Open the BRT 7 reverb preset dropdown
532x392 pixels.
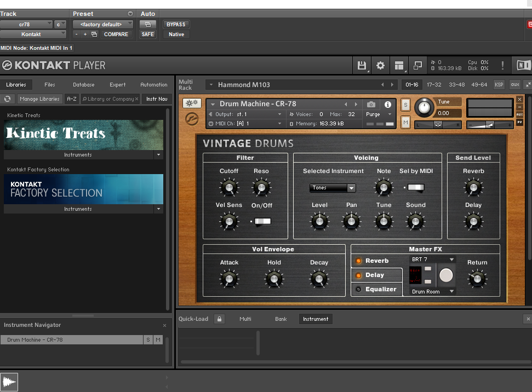point(433,260)
